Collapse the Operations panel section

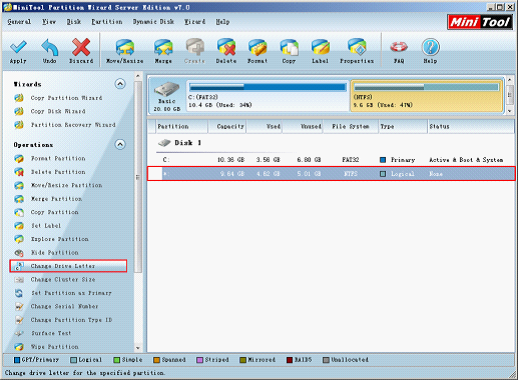pos(120,144)
